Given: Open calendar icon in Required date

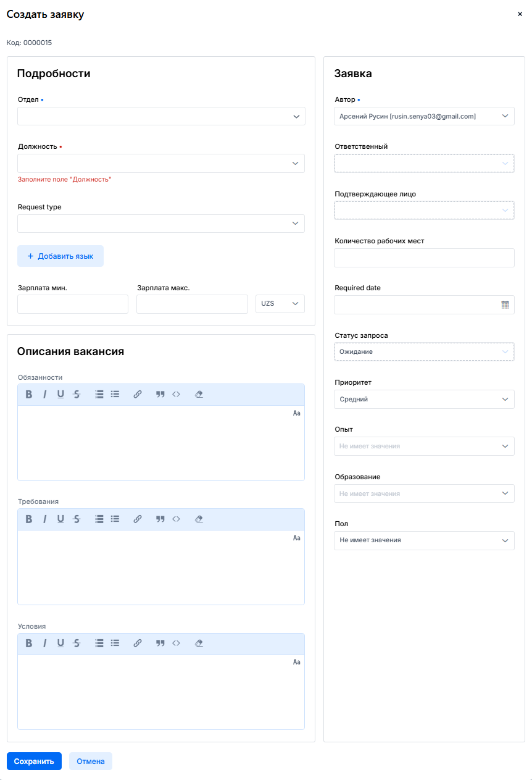Looking at the screenshot, I should (x=505, y=304).
